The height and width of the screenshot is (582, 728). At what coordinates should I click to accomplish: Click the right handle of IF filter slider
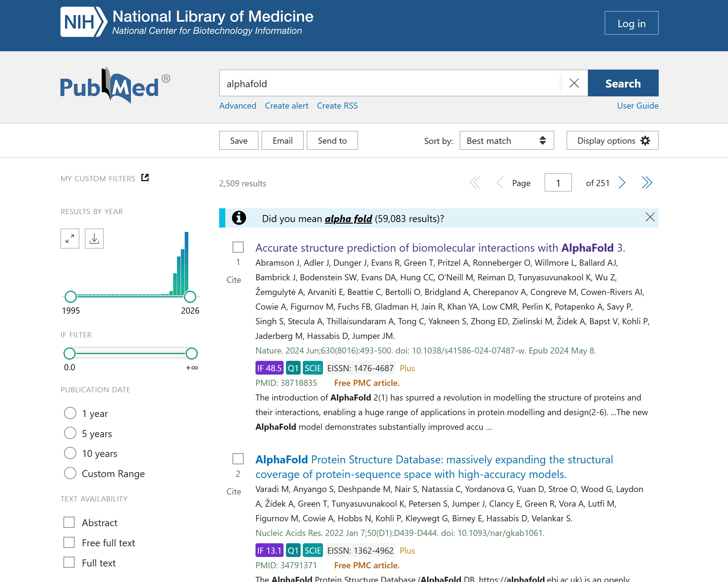(x=191, y=353)
